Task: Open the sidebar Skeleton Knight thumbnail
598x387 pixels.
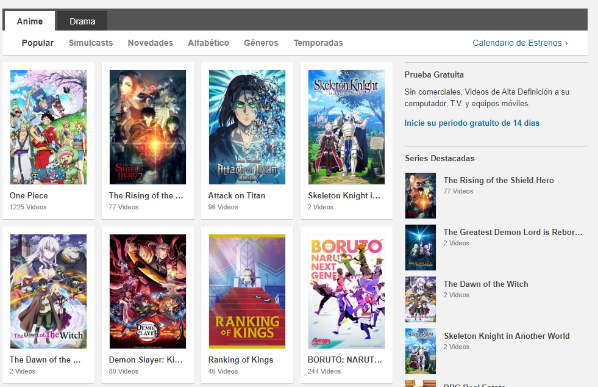Action: pos(420,351)
